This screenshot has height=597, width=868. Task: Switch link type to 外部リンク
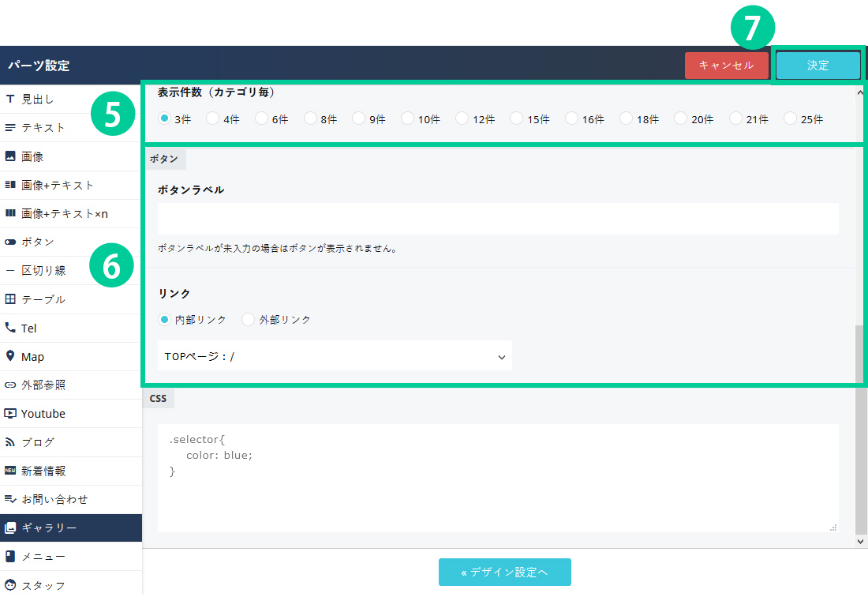tap(249, 320)
